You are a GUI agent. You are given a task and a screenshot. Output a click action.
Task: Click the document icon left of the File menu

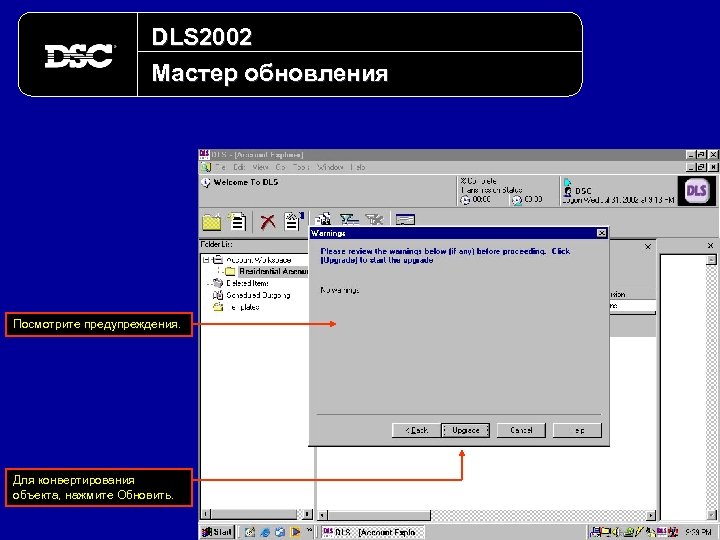click(206, 167)
